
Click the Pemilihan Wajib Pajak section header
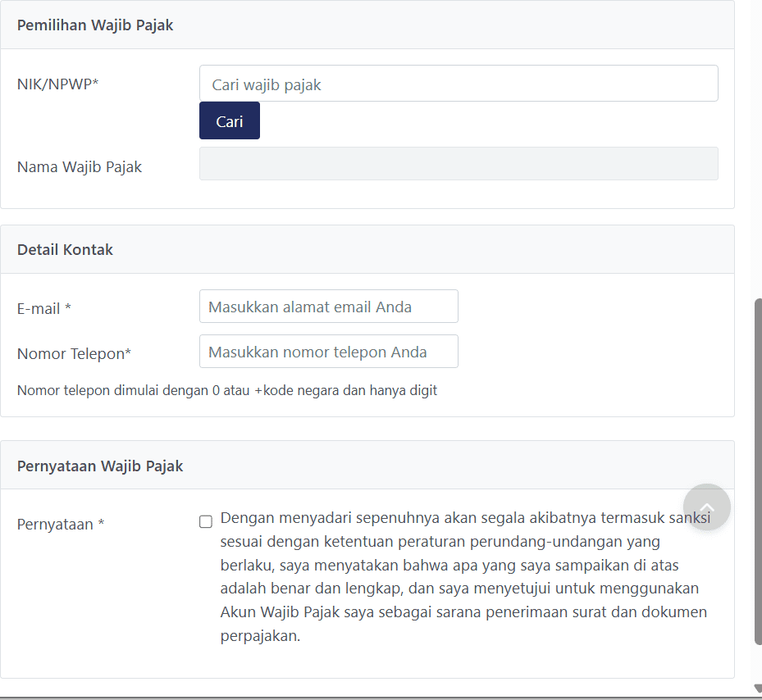[x=95, y=25]
